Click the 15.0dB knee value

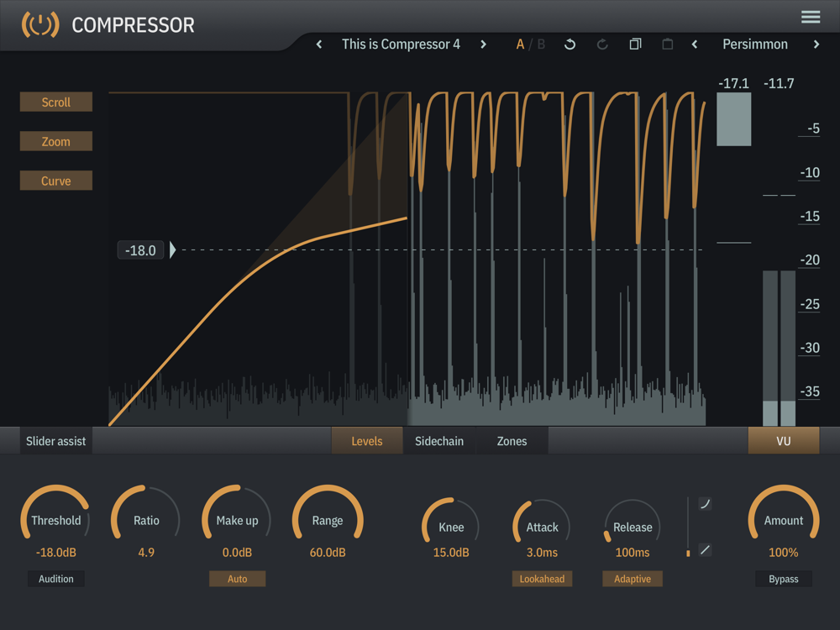click(x=451, y=553)
